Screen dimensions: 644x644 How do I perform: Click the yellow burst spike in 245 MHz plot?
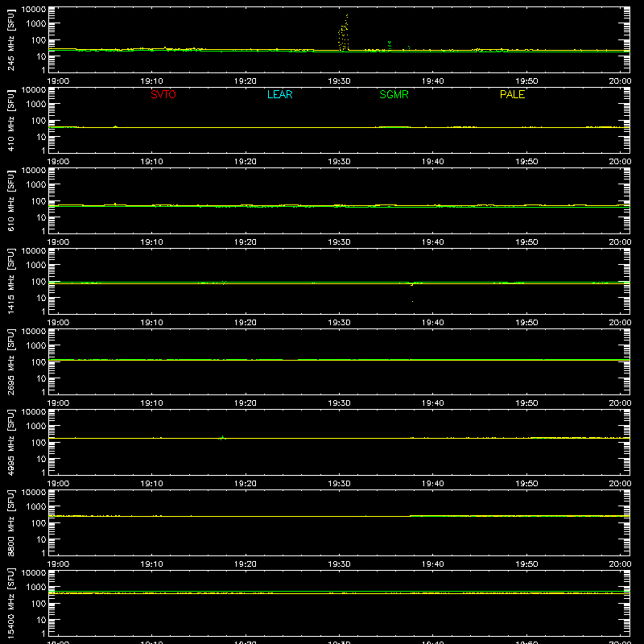(344, 33)
